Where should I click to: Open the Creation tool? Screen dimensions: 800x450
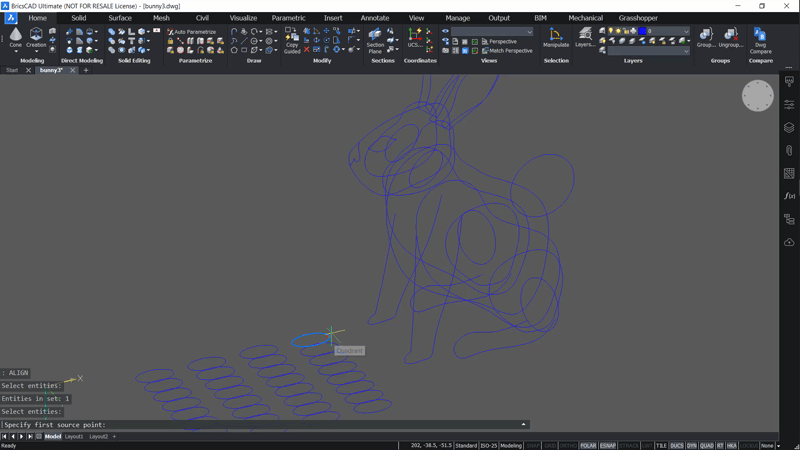[36, 38]
